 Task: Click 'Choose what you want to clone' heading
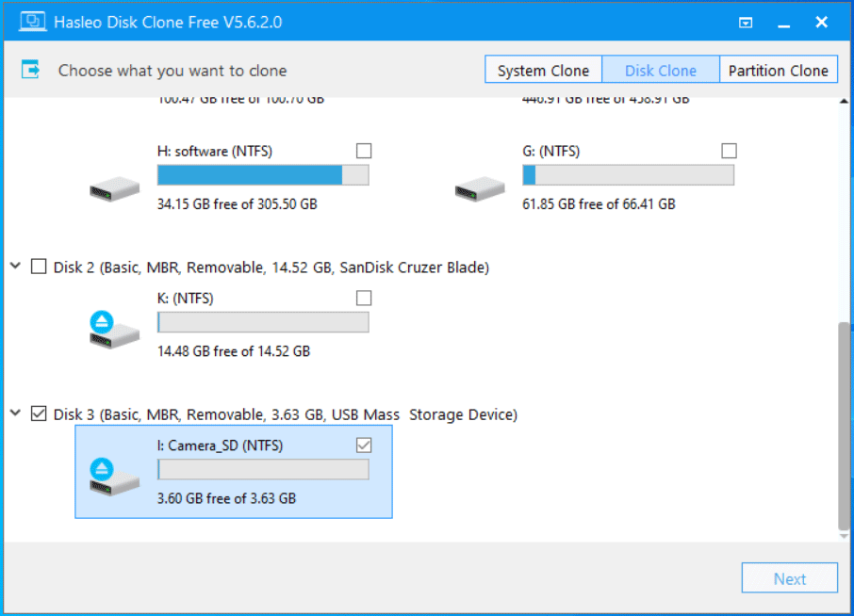[172, 71]
